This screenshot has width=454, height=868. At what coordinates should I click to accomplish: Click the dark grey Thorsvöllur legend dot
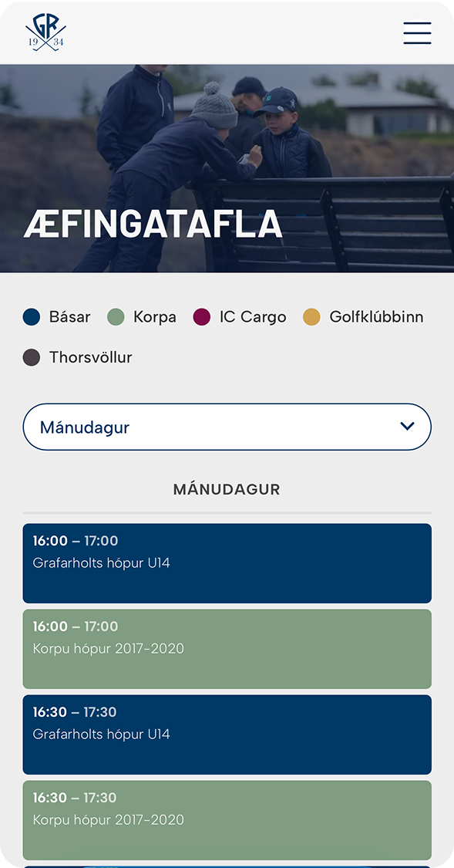click(x=32, y=357)
